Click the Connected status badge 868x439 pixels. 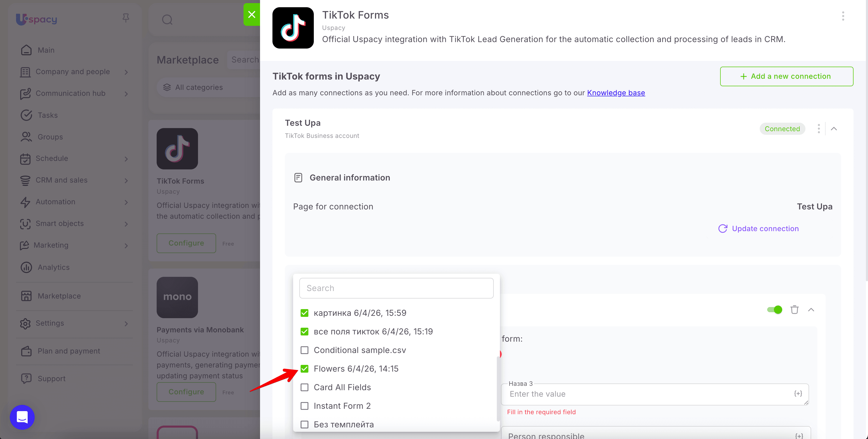tap(782, 129)
